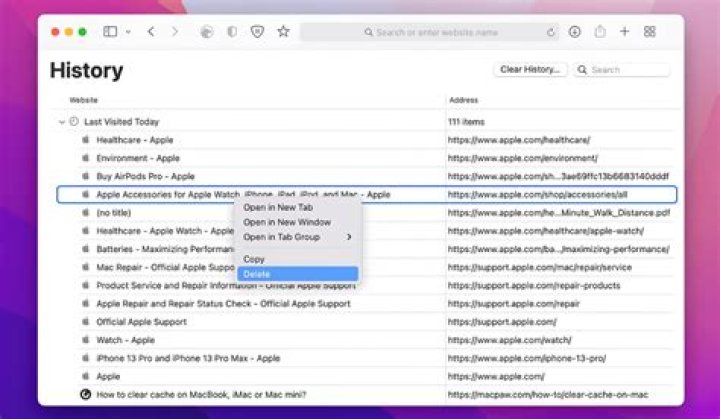Click address https://www.apple.com/environment/

coord(523,158)
